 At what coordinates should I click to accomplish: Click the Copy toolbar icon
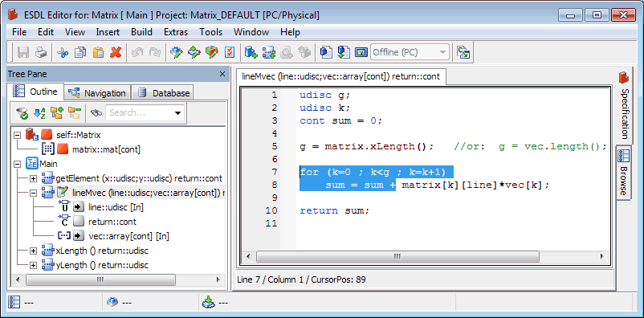tap(80, 52)
